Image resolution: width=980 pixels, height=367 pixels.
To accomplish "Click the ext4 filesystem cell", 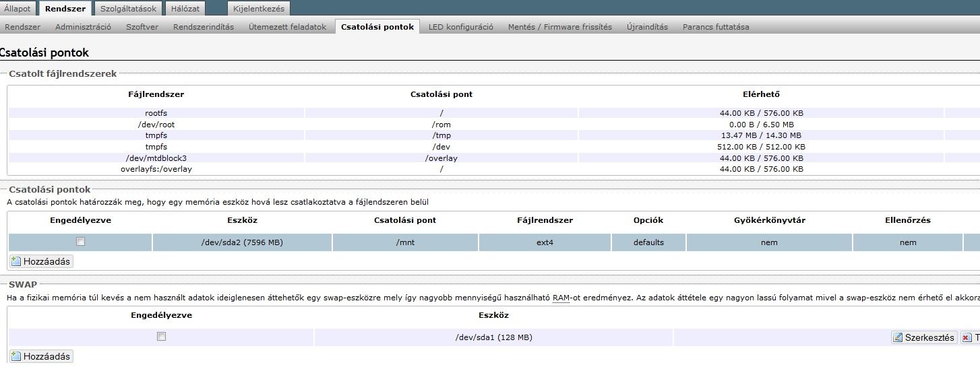I will pyautogui.click(x=545, y=242).
